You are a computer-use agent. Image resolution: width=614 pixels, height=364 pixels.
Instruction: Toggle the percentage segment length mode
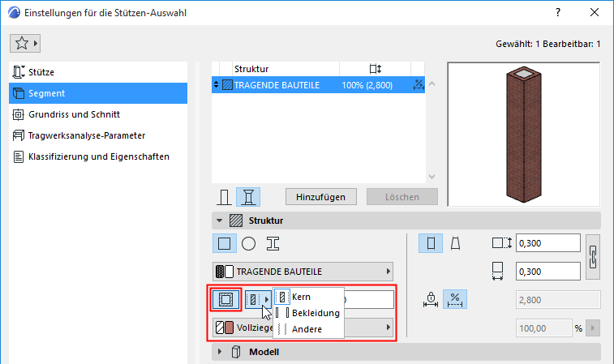(455, 299)
